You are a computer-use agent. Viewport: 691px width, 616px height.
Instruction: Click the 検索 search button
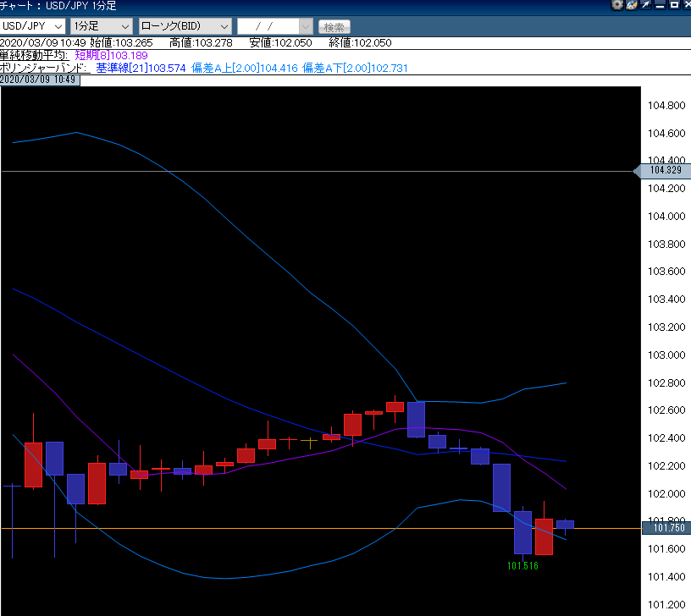click(334, 27)
